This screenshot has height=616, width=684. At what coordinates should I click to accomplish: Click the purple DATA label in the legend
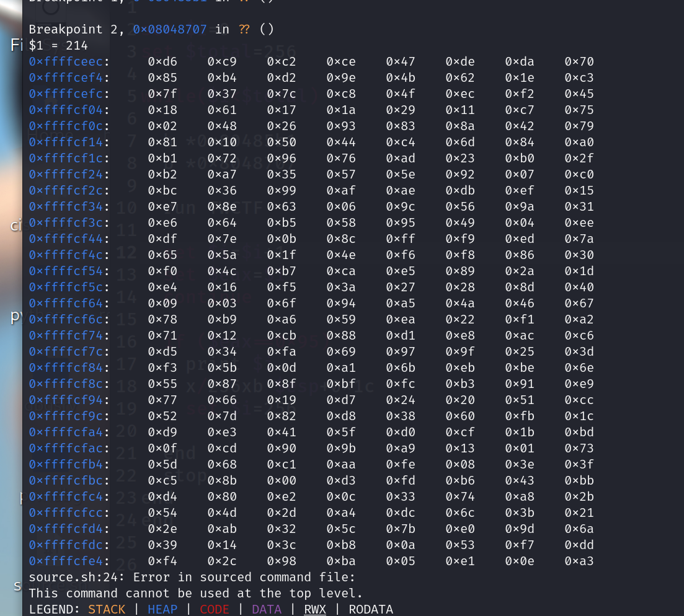[267, 609]
